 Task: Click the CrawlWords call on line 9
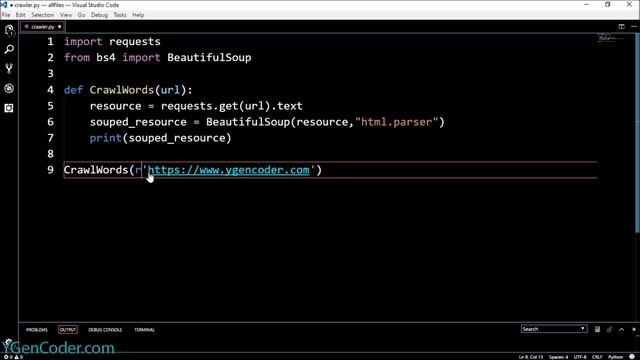96,170
